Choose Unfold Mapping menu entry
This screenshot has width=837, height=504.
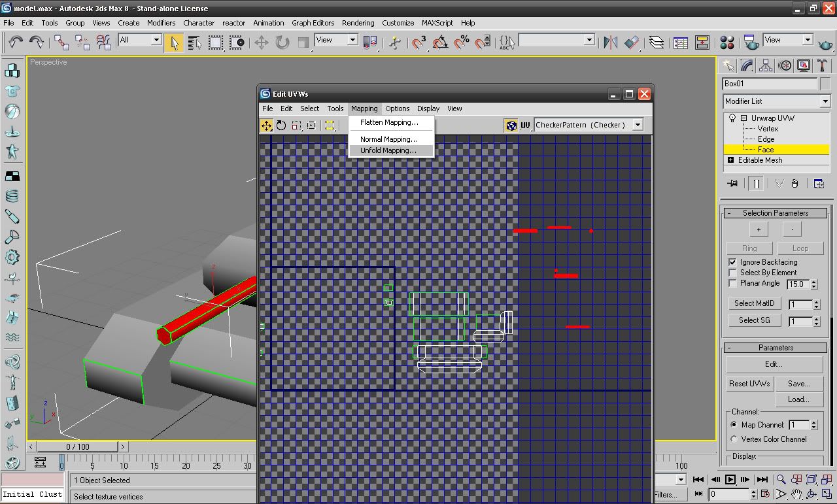point(391,150)
